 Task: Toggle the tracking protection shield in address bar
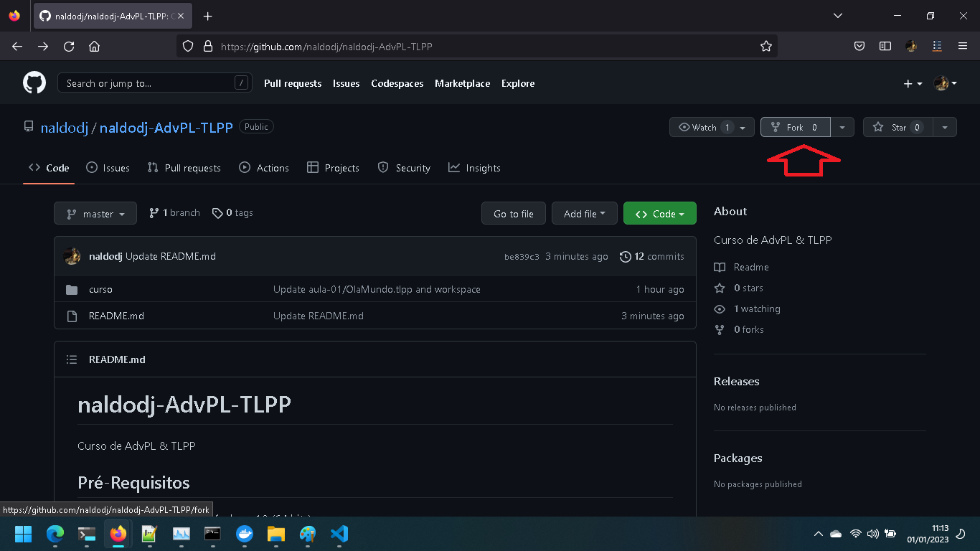coord(187,46)
